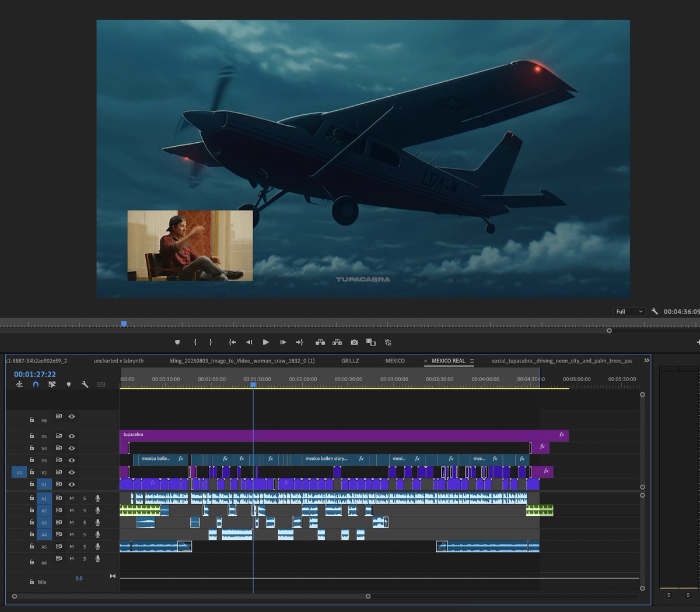The width and height of the screenshot is (700, 612).
Task: Open the kling_20250803 Image_to_Video sequence tab
Action: [242, 361]
